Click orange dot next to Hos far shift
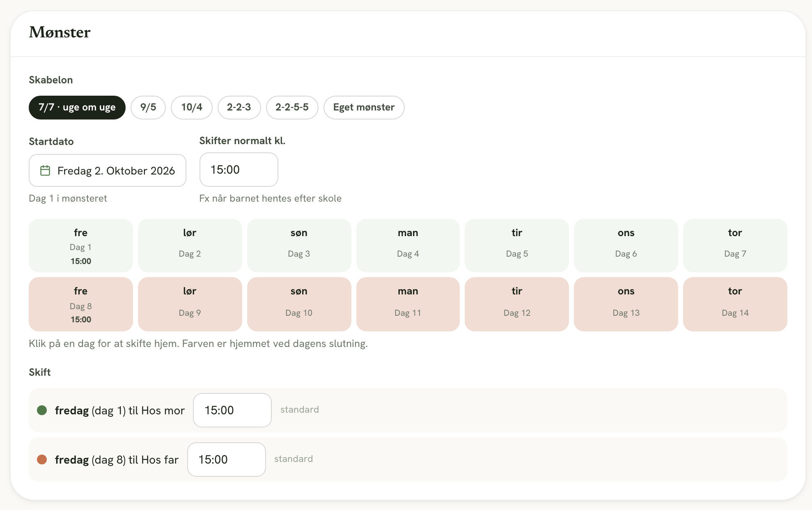This screenshot has height=510, width=812. pyautogui.click(x=42, y=459)
